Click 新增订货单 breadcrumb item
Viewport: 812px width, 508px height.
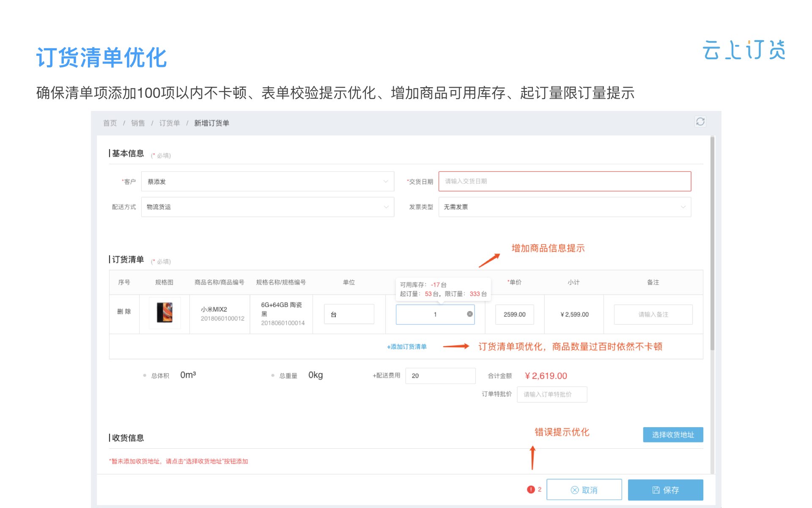211,123
